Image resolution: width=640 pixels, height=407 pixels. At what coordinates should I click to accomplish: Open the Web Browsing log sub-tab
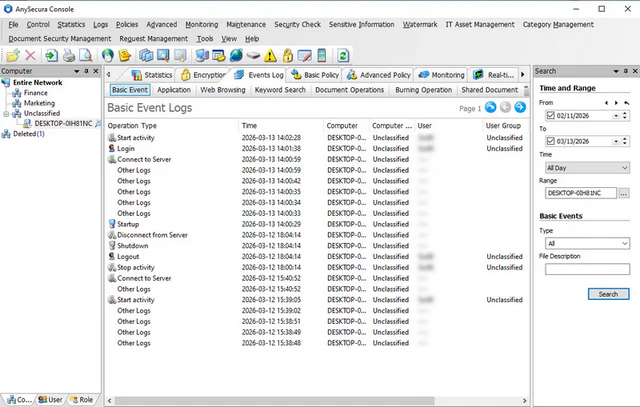click(x=222, y=90)
